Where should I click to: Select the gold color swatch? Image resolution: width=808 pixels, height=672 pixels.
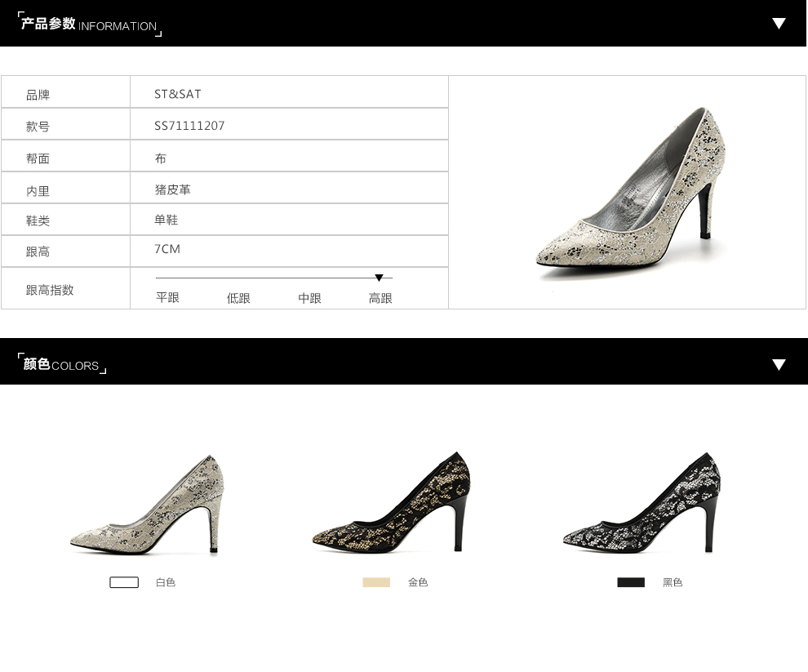coord(376,582)
